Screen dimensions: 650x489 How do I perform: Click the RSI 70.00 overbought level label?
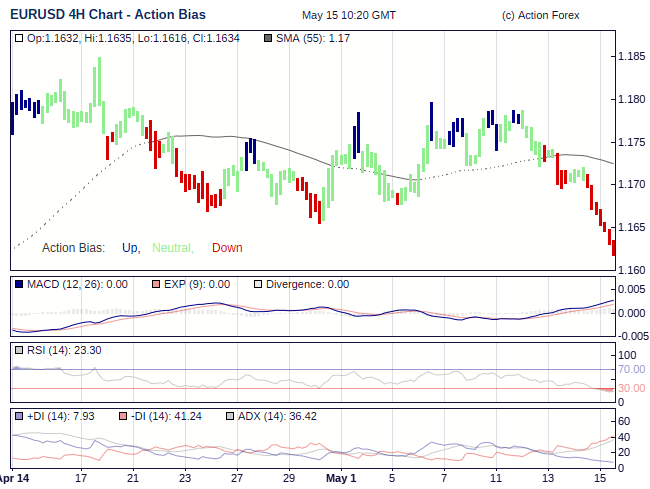pos(631,369)
